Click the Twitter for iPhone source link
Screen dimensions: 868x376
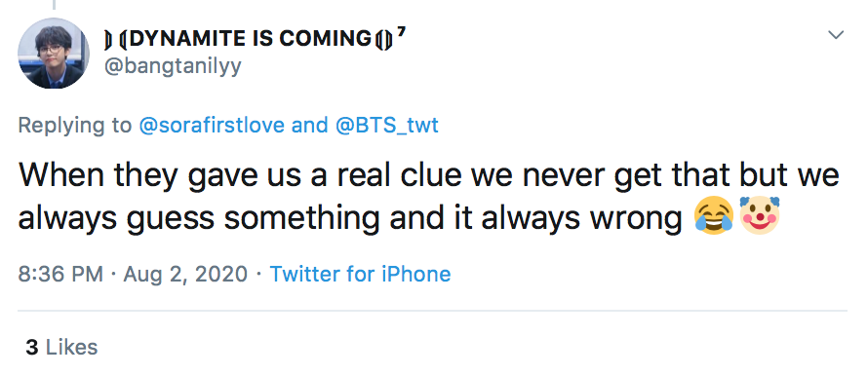(x=361, y=274)
